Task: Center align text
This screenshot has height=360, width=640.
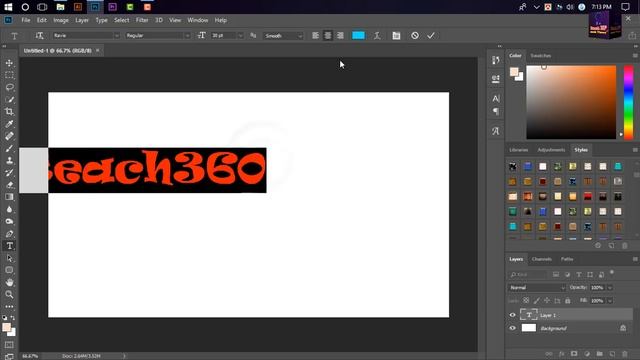Action: pos(328,36)
